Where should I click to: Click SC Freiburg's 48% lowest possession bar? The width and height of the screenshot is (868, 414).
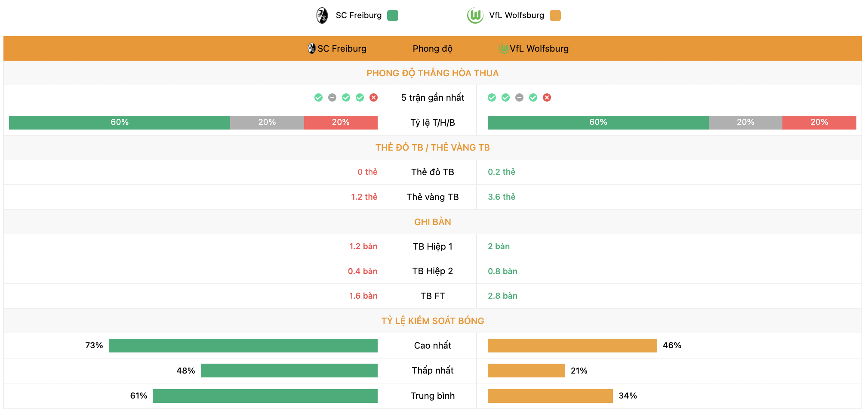point(289,371)
